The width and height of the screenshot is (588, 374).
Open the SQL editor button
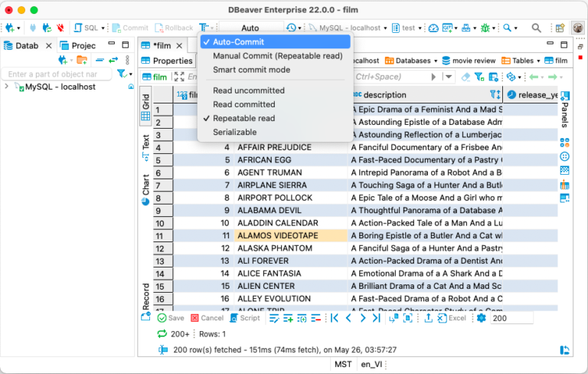87,28
